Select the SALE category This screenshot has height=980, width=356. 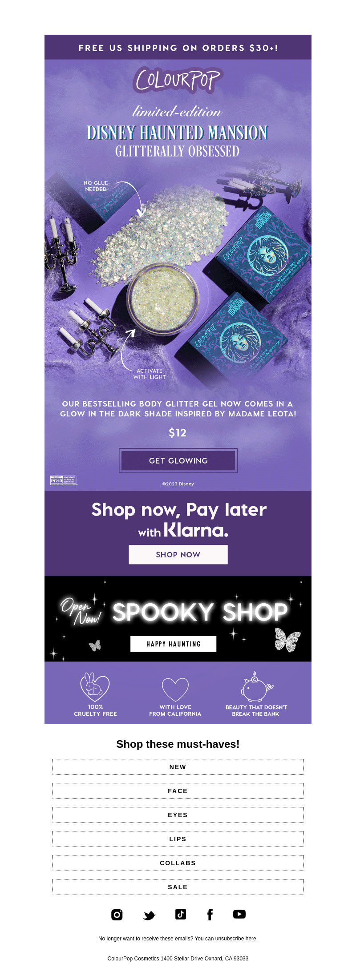(178, 887)
